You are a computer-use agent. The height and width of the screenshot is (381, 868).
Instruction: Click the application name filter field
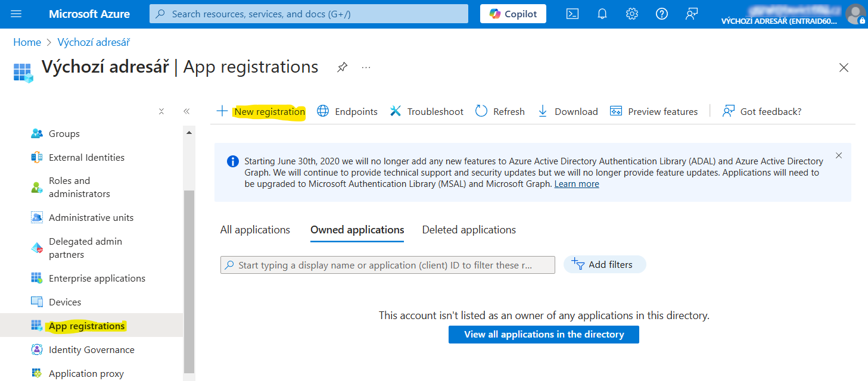[387, 265]
